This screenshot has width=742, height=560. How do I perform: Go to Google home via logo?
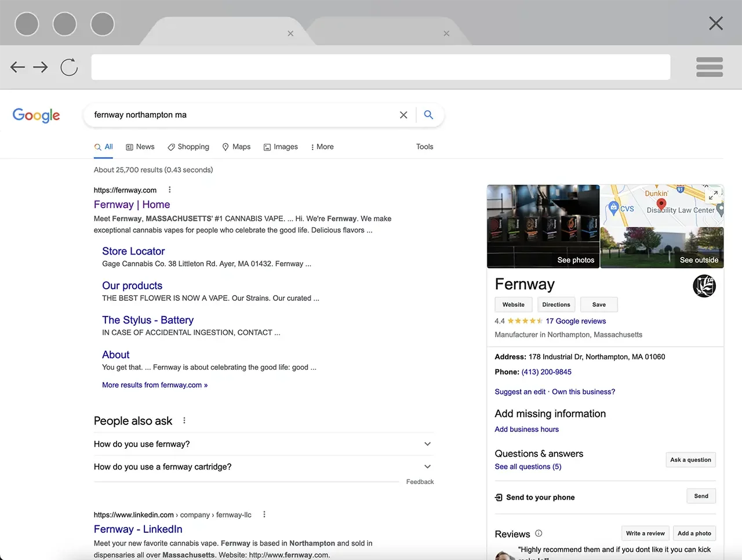click(x=36, y=115)
